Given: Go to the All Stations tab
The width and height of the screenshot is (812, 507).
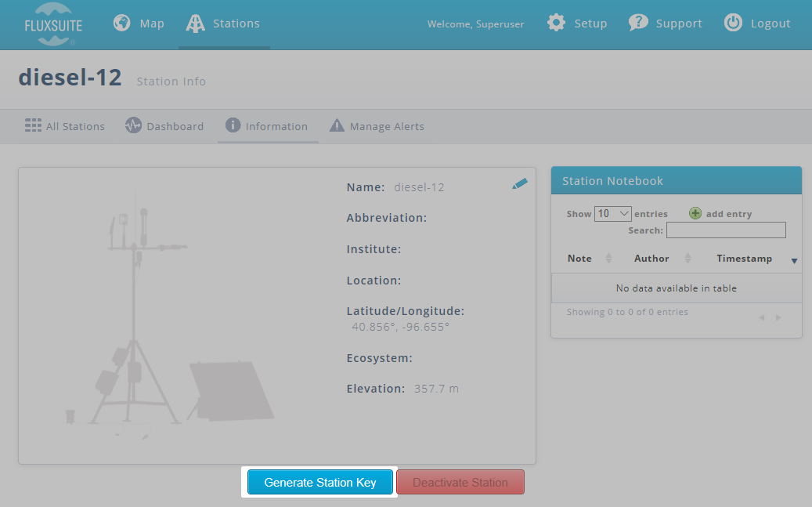Looking at the screenshot, I should coord(65,126).
